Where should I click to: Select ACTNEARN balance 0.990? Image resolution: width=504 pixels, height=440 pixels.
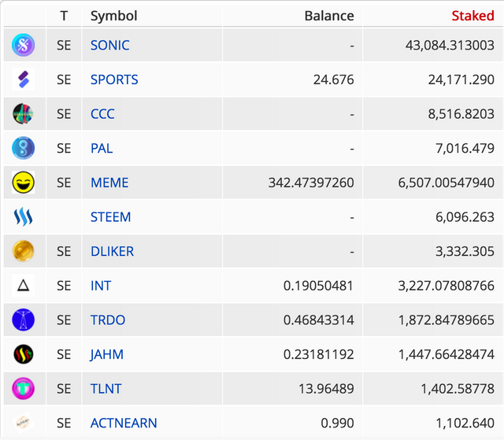pos(337,423)
